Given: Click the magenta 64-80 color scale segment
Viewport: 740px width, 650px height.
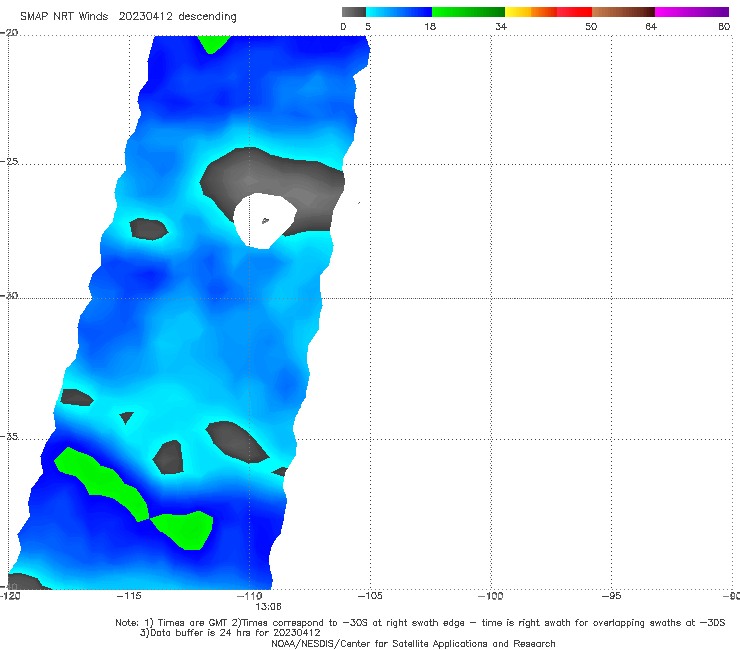Looking at the screenshot, I should click(692, 12).
